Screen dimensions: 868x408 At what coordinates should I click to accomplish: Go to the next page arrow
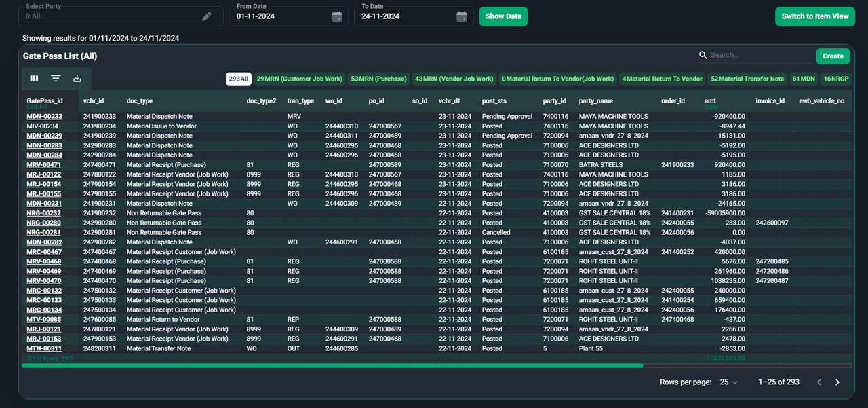click(x=837, y=382)
